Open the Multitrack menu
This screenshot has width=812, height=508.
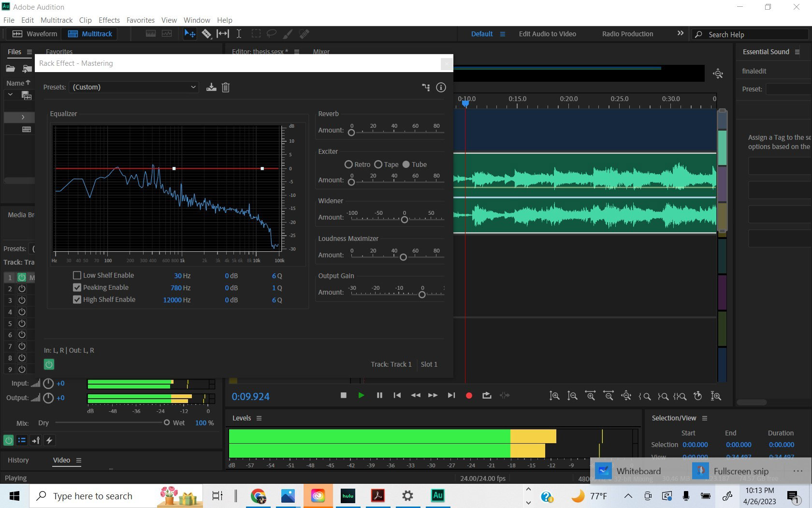[x=57, y=20]
